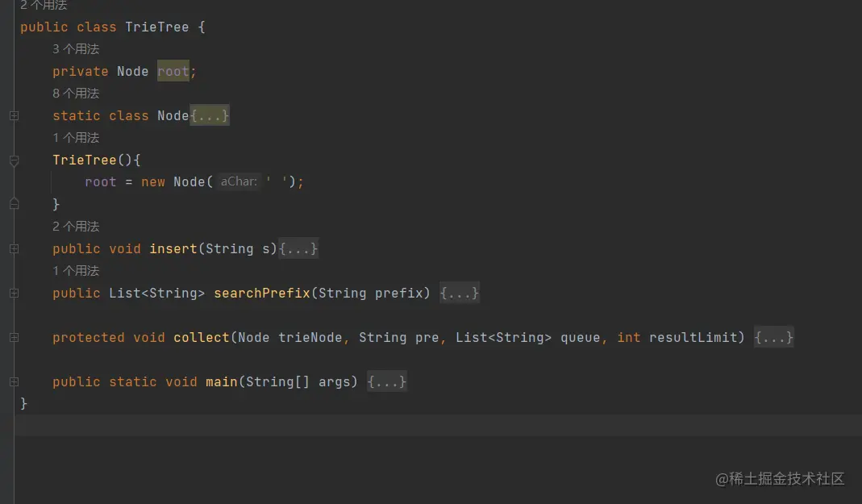Collapse TrieTree constructor end fold marker
The width and height of the screenshot is (862, 504).
pyautogui.click(x=15, y=204)
